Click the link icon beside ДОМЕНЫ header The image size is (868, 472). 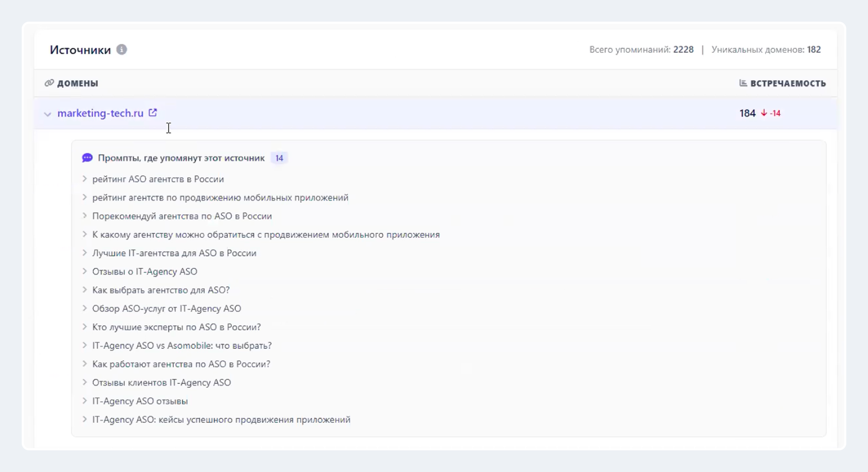pos(49,83)
